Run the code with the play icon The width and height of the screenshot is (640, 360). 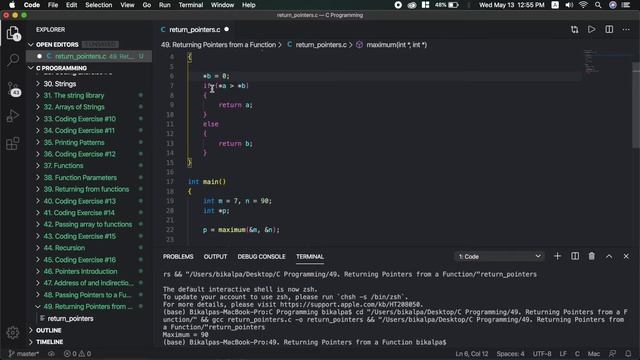click(591, 29)
